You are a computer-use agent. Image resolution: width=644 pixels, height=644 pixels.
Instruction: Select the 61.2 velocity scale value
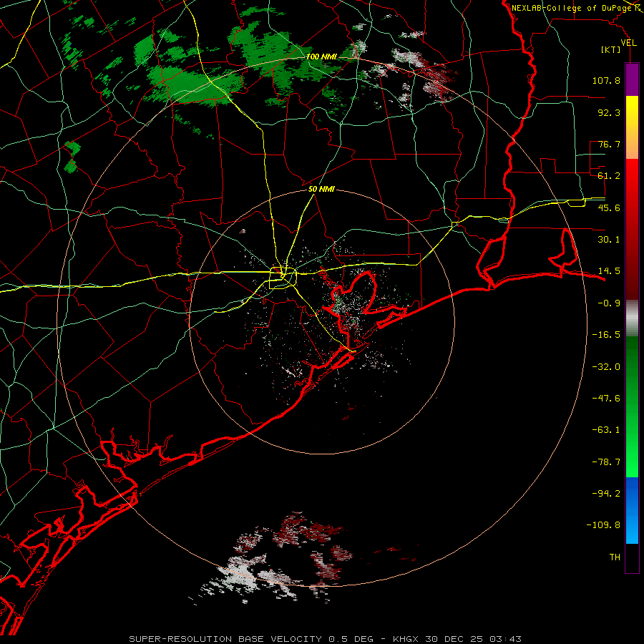(x=609, y=176)
